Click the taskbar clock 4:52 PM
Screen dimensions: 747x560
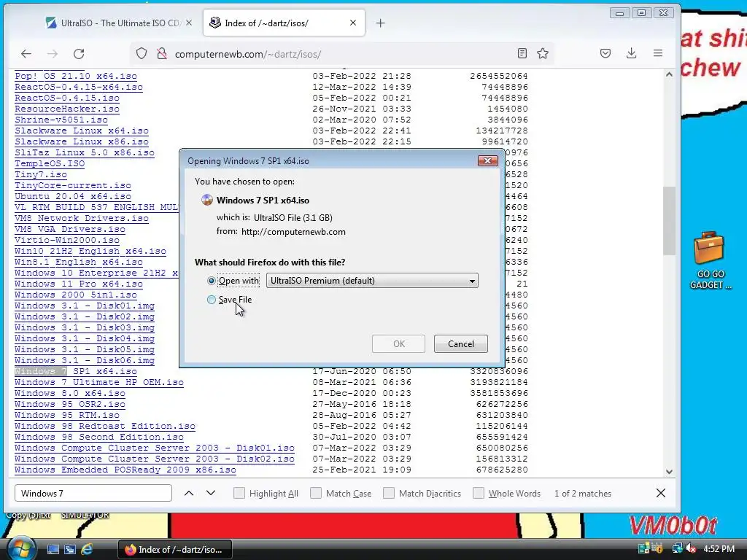(x=719, y=549)
